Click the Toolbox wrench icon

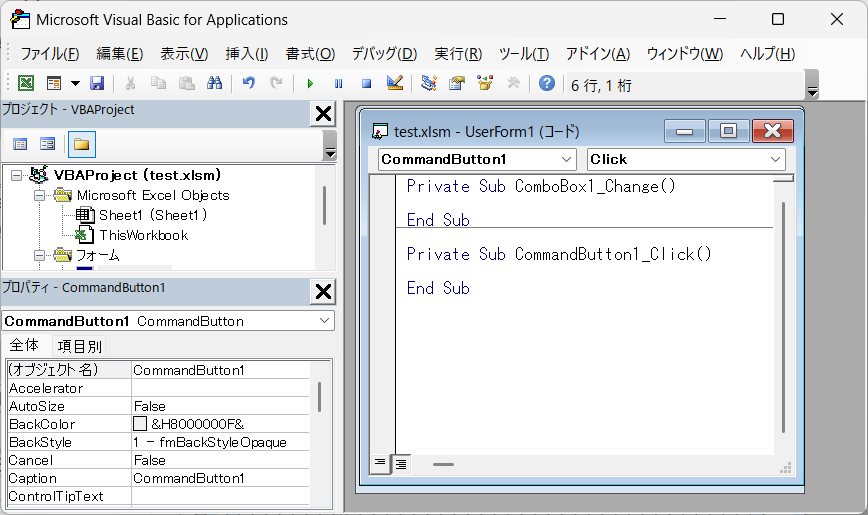coord(513,84)
